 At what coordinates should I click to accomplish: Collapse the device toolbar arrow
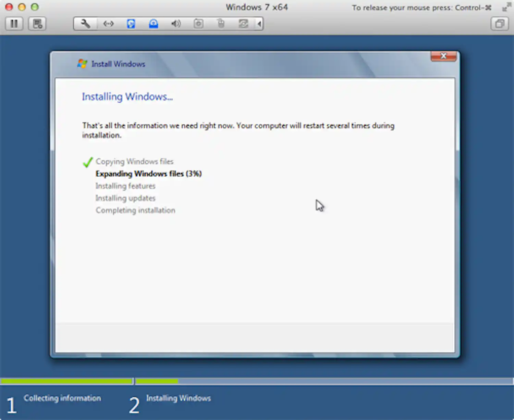coord(259,24)
